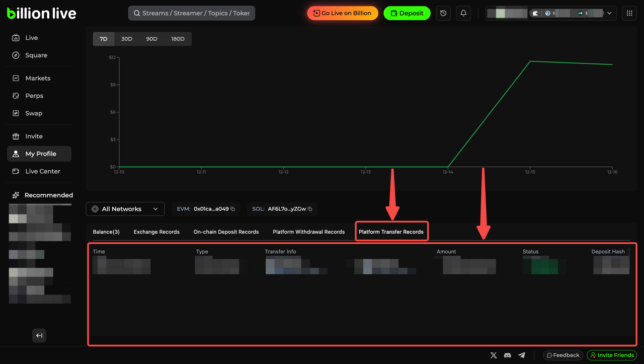Switch chart range to 180D
The image size is (644, 364).
coord(178,39)
